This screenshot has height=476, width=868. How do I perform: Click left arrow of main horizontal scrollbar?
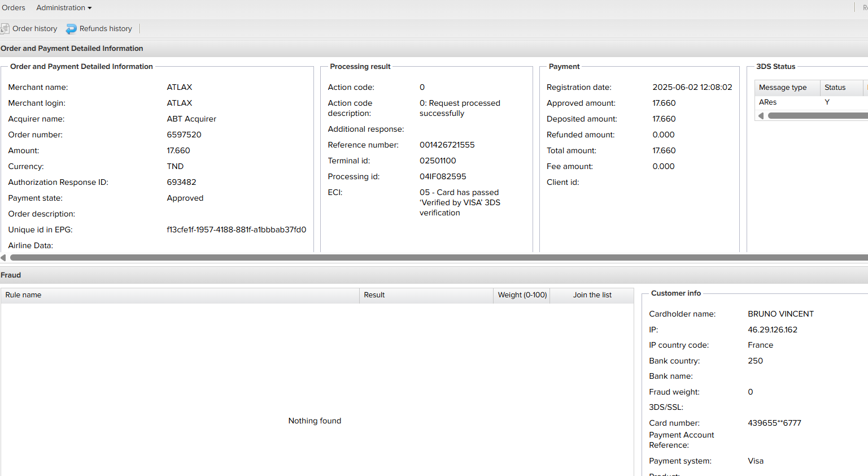3,258
